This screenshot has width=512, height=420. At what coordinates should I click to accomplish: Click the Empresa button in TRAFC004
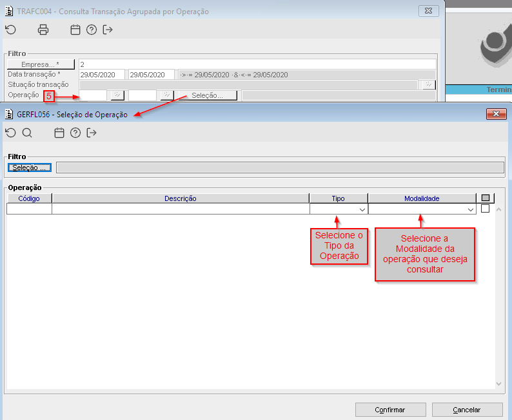click(x=41, y=64)
